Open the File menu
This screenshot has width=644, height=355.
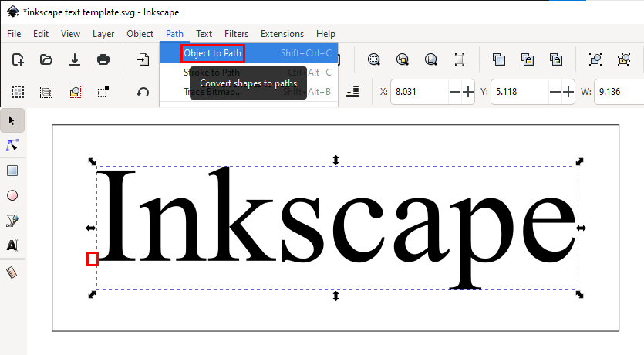click(x=14, y=34)
